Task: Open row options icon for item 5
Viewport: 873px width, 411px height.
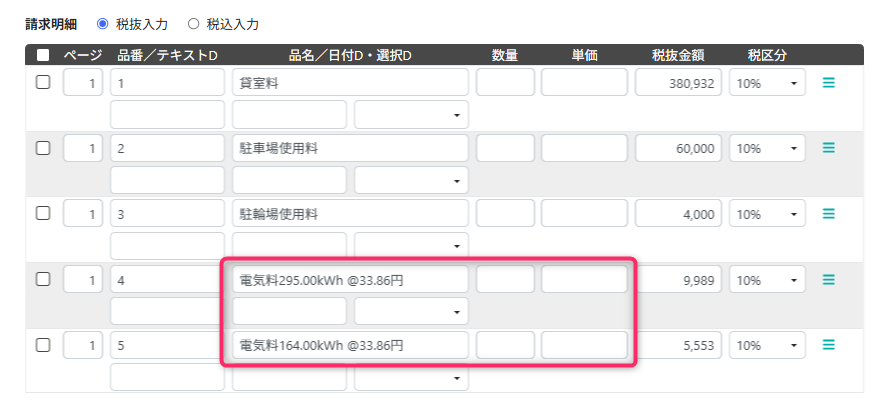Action: pos(828,345)
